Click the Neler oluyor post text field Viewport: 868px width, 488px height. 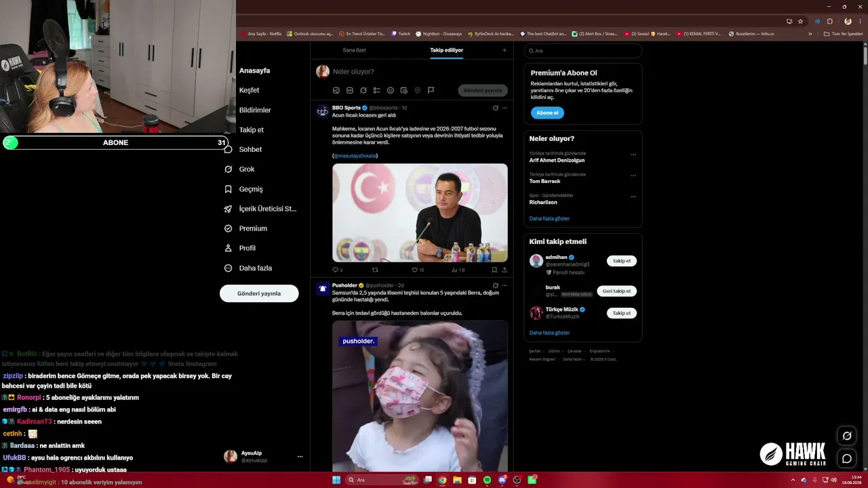418,71
